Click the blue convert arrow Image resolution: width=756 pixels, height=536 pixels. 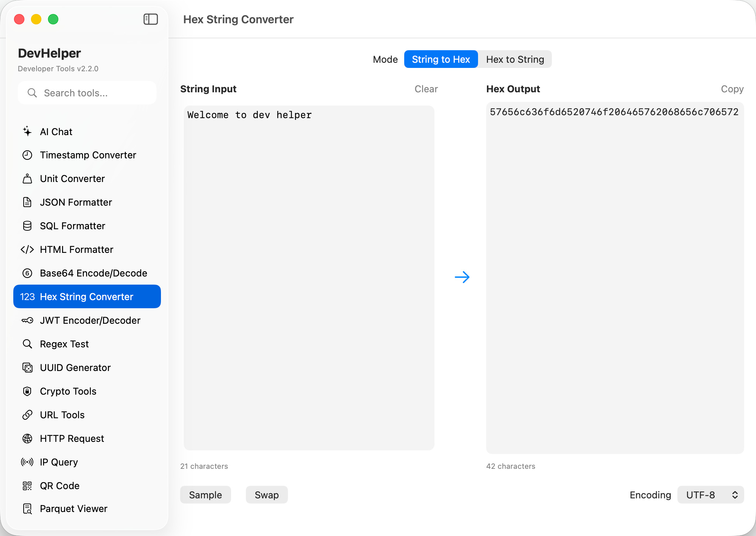(462, 277)
